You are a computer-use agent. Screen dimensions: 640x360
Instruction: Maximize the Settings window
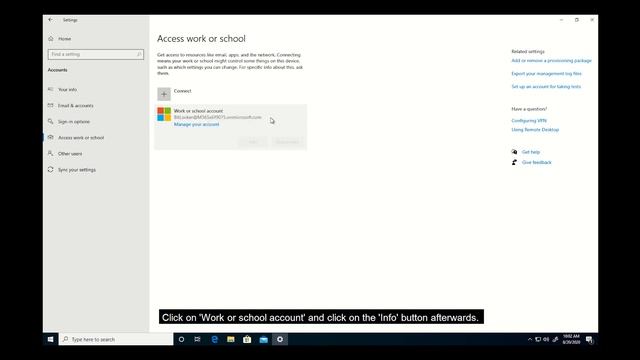tap(577, 20)
